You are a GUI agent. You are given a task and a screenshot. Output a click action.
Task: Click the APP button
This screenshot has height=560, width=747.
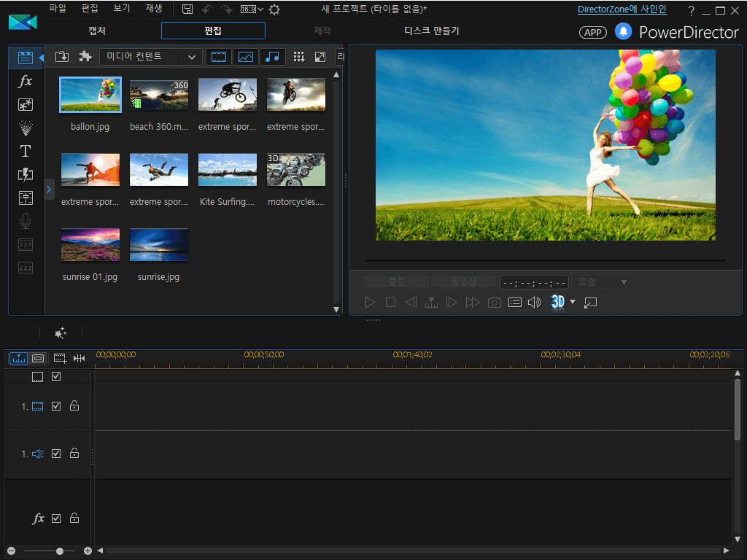(x=592, y=32)
